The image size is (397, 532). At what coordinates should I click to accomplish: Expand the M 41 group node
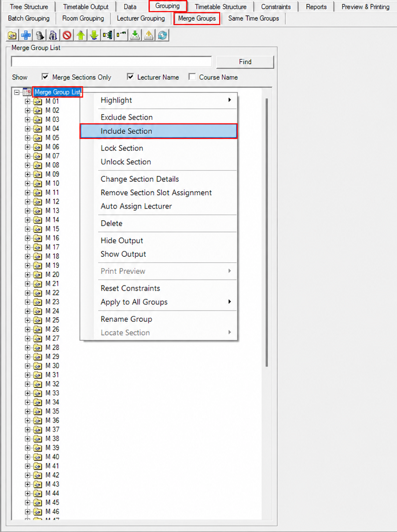click(x=27, y=466)
